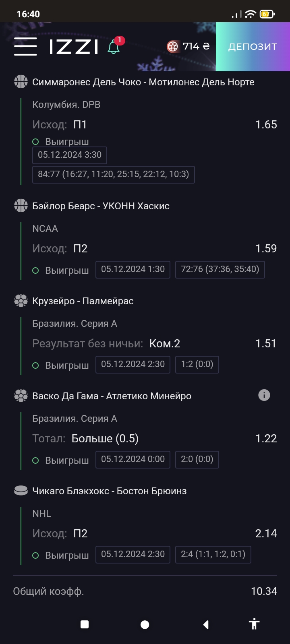Tap soccer ball icon for Крузейро match
The height and width of the screenshot is (644, 290).
pyautogui.click(x=21, y=301)
